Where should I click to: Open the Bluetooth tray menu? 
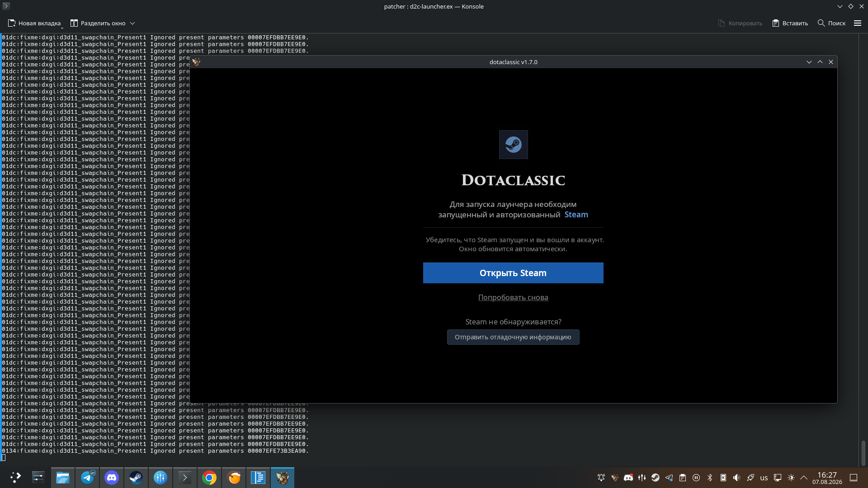click(x=710, y=478)
